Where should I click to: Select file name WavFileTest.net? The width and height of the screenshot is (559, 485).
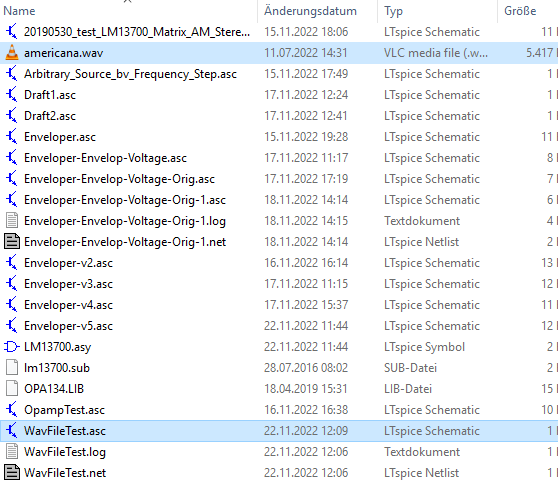coord(65,473)
